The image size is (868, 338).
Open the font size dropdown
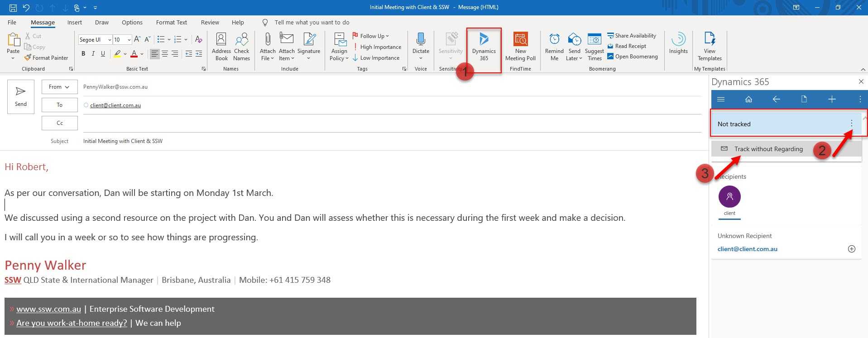129,40
